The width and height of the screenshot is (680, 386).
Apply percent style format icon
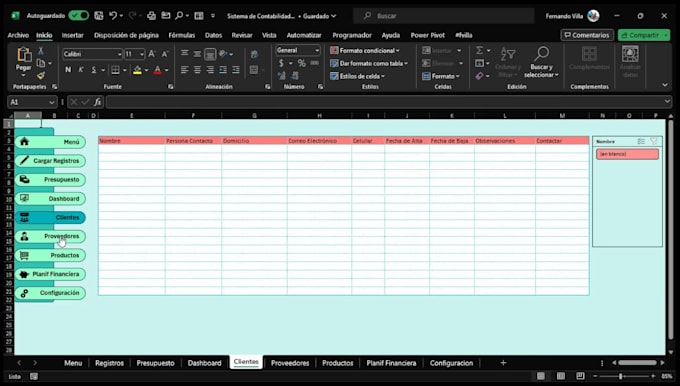pos(302,63)
